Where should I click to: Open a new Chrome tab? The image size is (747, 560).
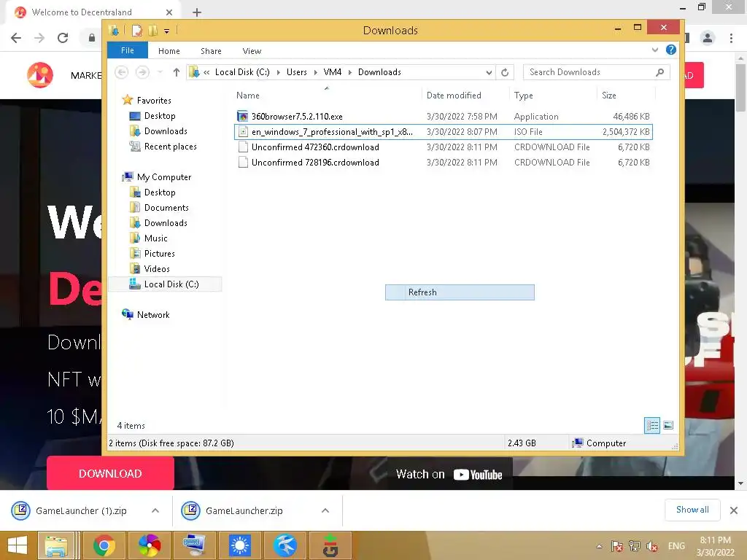pos(197,12)
